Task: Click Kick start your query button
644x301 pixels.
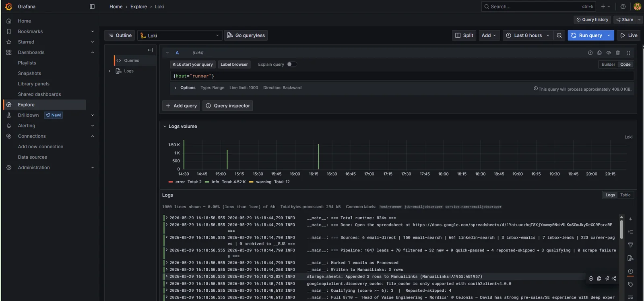Action: [193, 64]
